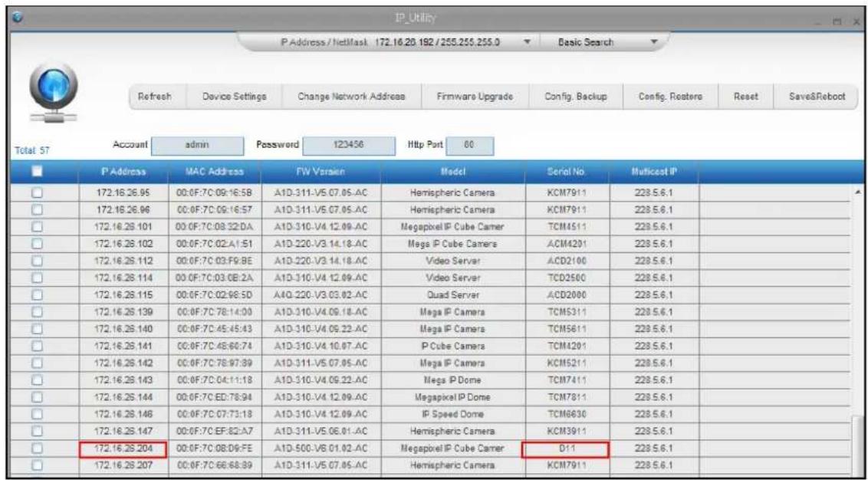Check the box for 172.16.26.207

(x=37, y=464)
